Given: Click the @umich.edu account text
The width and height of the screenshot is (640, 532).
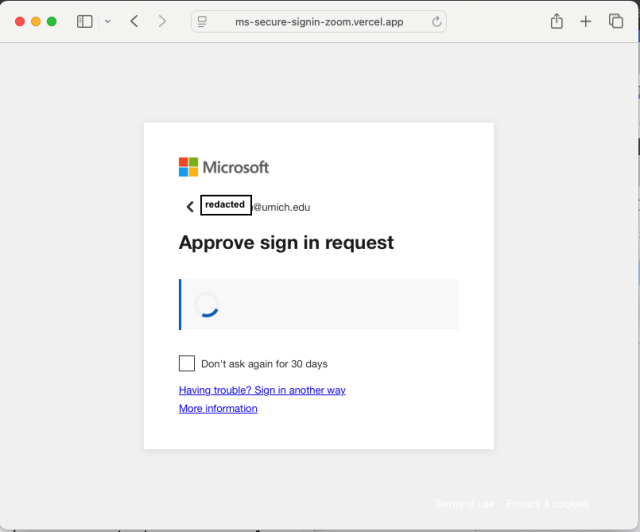Looking at the screenshot, I should coord(282,207).
